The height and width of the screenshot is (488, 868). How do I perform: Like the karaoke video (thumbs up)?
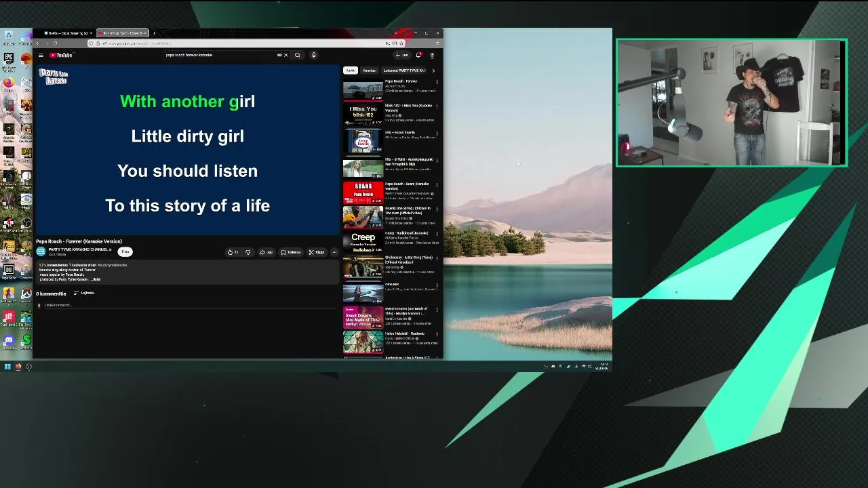tap(233, 252)
